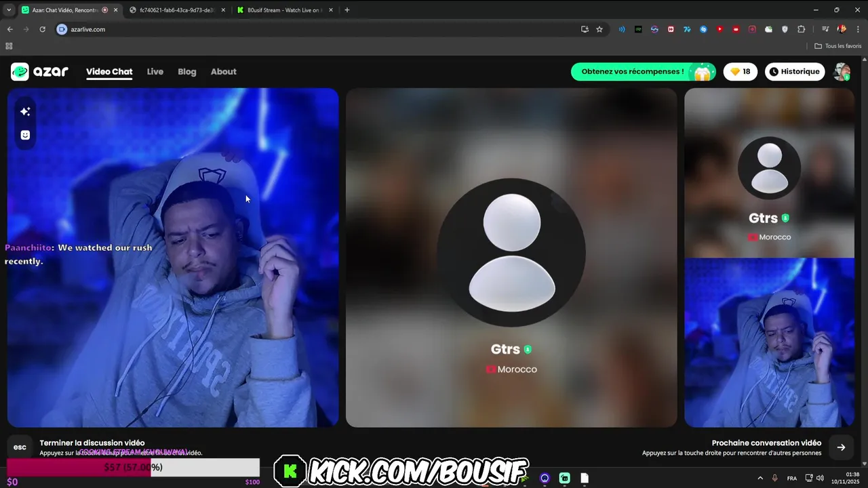The height and width of the screenshot is (488, 868).
Task: Open Tous les favoris folder
Action: click(x=838, y=46)
